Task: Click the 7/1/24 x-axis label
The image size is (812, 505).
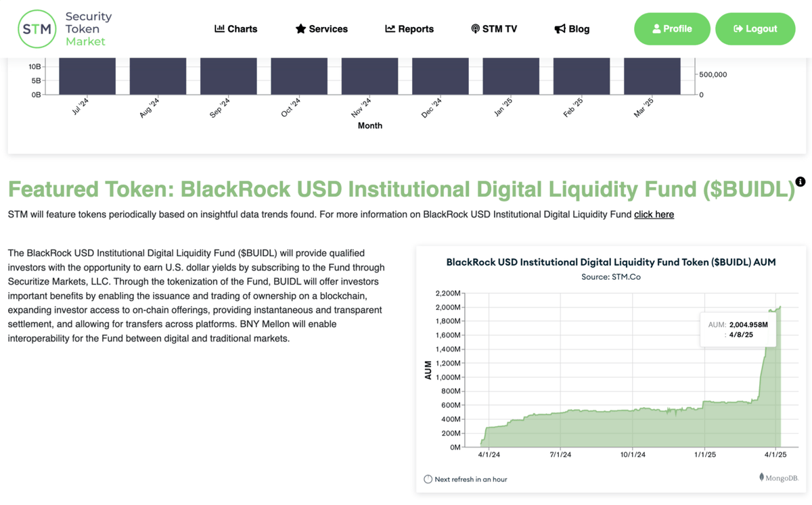Action: coord(559,455)
